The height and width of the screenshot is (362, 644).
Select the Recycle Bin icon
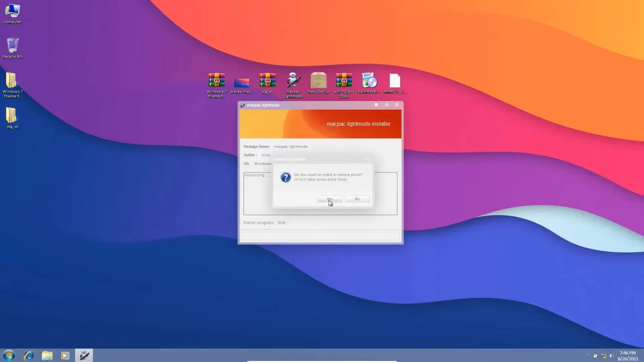[x=13, y=48]
